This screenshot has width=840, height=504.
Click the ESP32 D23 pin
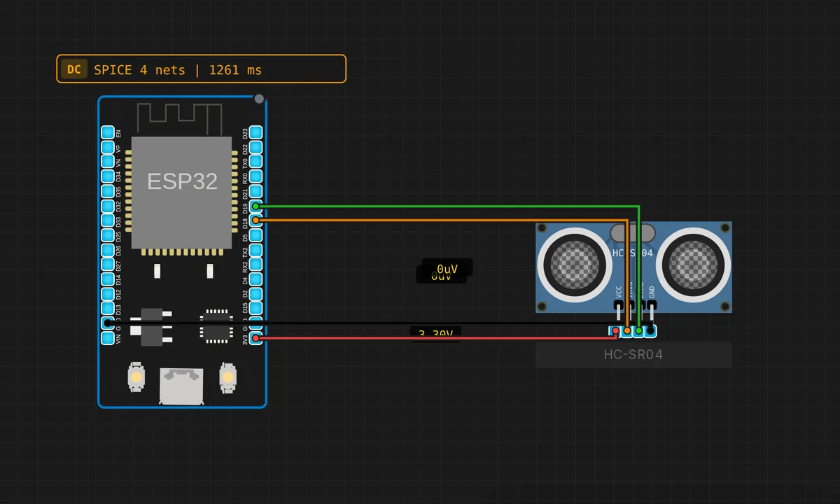256,133
